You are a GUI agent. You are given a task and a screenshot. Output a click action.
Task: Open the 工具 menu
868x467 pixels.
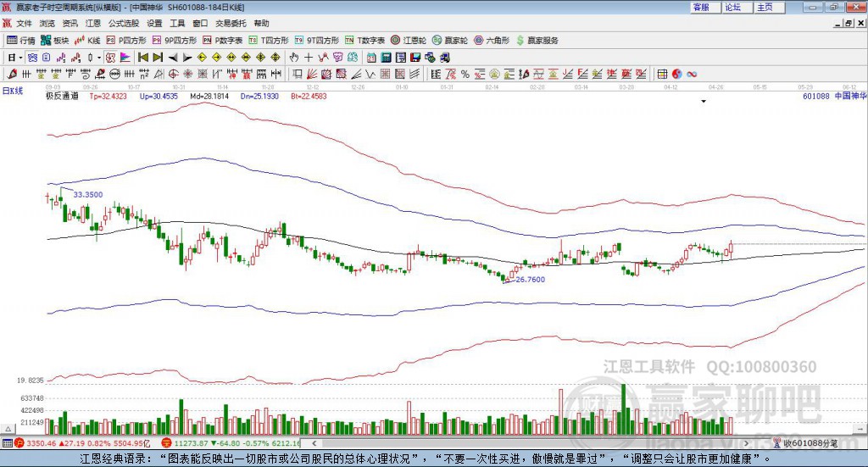[x=177, y=23]
